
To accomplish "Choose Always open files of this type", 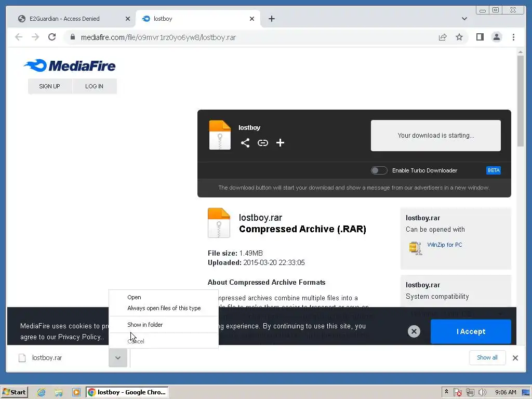I will (164, 308).
